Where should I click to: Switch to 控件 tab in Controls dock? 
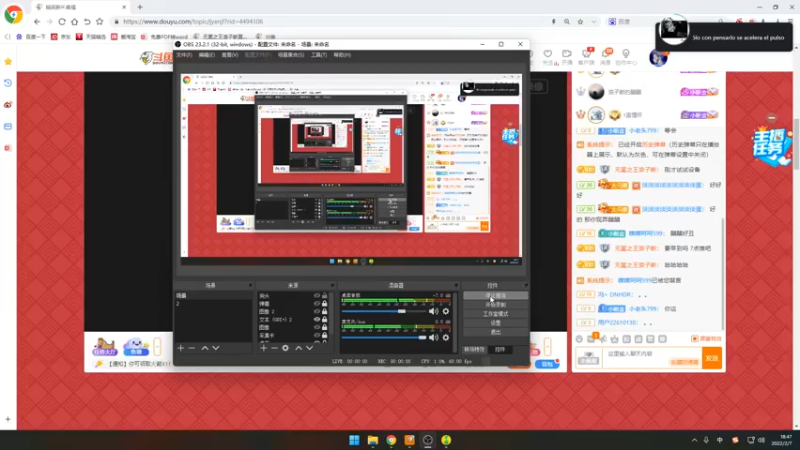(500, 349)
